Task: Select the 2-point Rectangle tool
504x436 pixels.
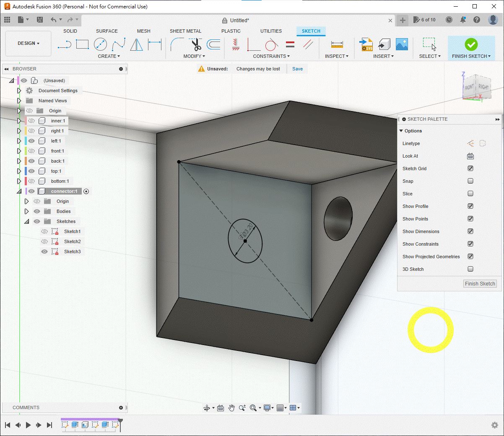Action: click(82, 44)
